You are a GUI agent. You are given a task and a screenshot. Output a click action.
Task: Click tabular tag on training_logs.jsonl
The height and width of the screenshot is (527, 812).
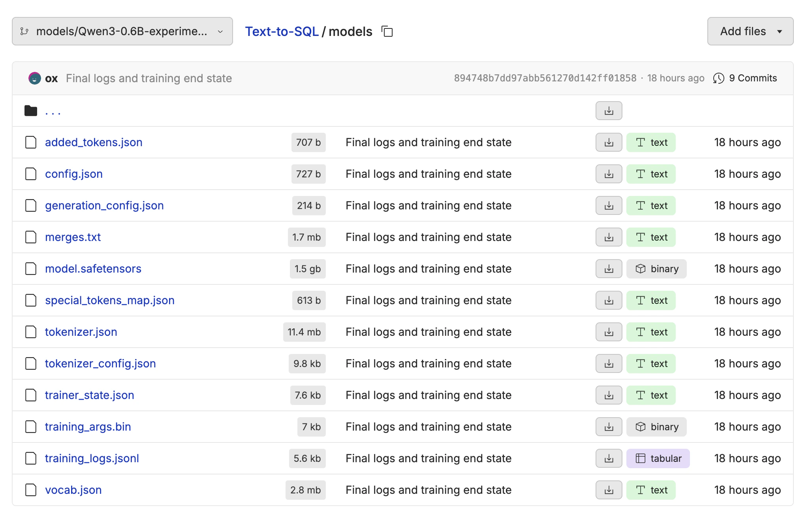pyautogui.click(x=658, y=459)
